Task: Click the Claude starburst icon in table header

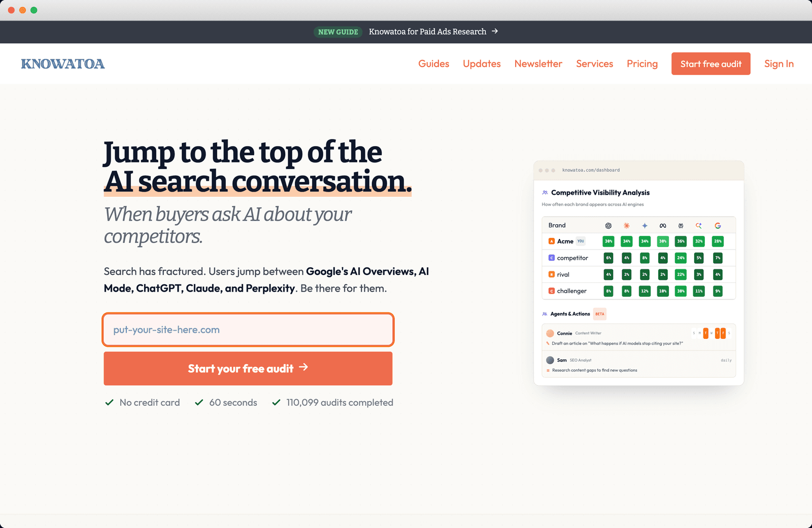Action: (x=627, y=226)
